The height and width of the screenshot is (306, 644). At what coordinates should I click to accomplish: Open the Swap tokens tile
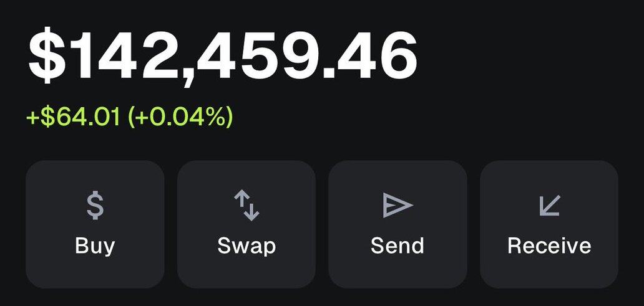[246, 224]
